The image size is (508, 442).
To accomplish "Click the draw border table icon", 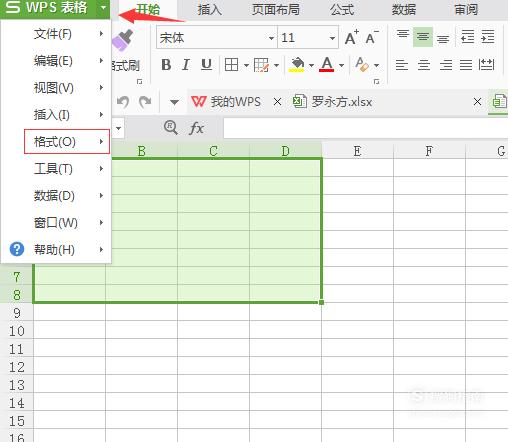I will click(x=261, y=65).
